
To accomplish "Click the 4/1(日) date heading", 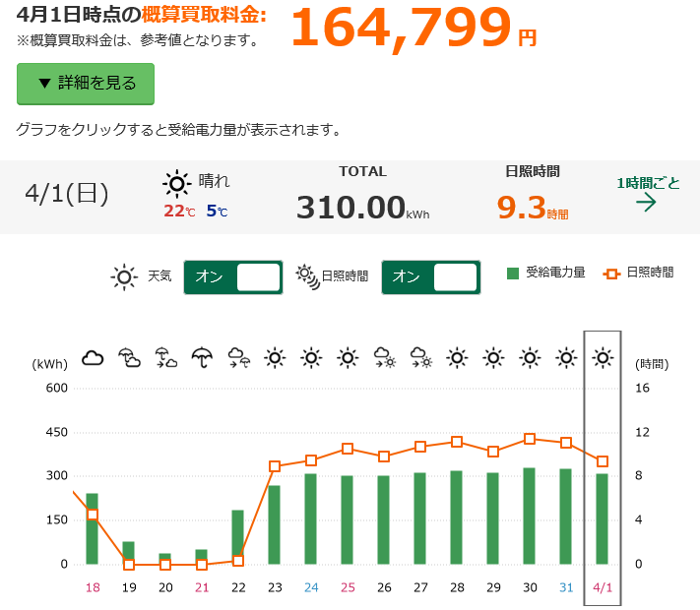I will [x=67, y=193].
